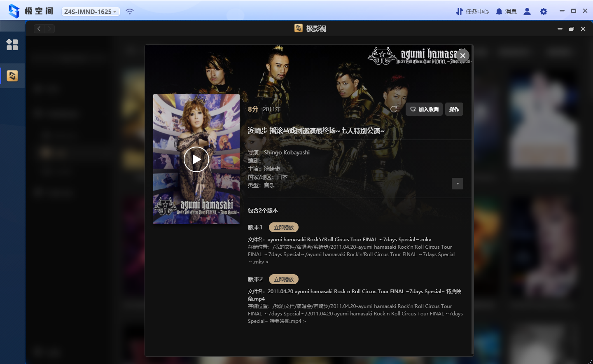Open the system settings gear
The width and height of the screenshot is (593, 364).
click(544, 12)
